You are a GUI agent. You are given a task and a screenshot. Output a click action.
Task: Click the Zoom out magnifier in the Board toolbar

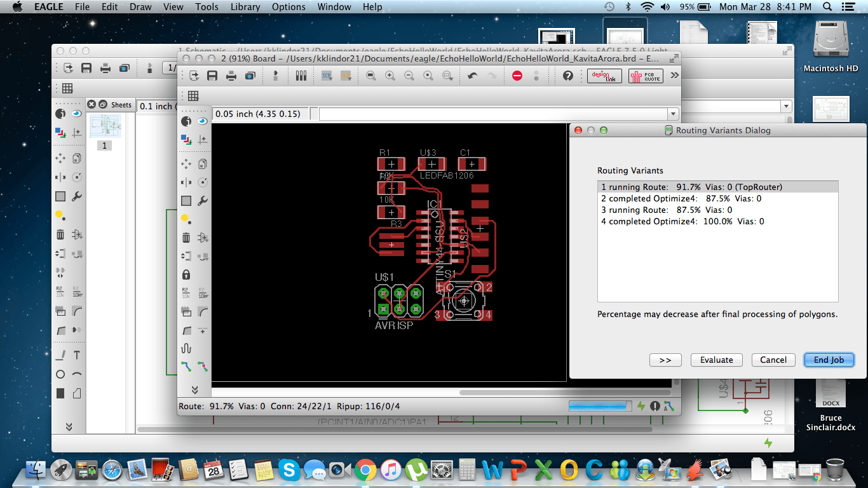tap(409, 76)
